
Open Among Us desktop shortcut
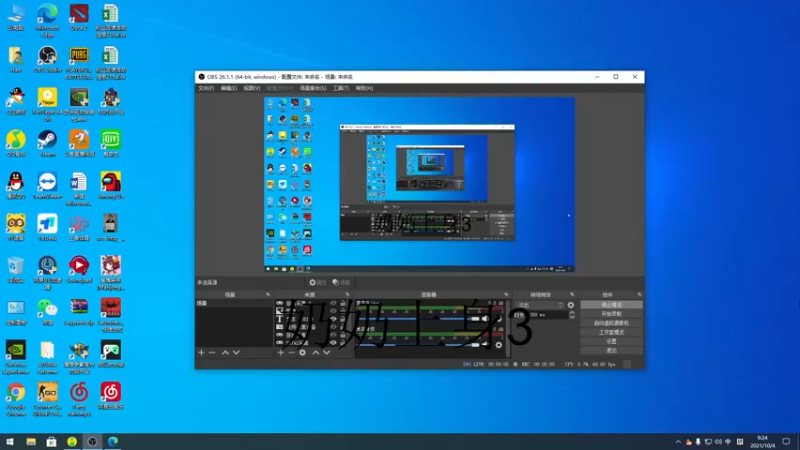(x=111, y=185)
